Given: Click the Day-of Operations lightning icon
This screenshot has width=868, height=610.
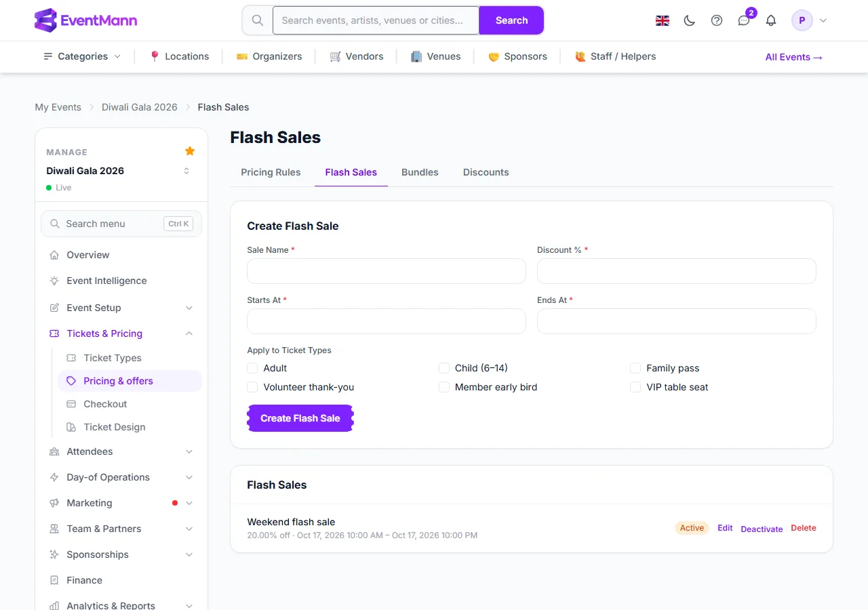Looking at the screenshot, I should click(x=54, y=477).
